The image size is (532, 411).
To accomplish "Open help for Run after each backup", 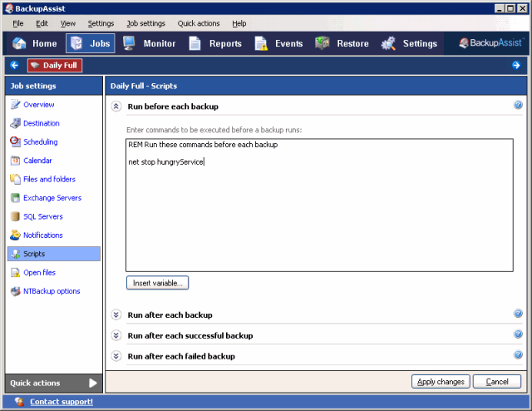I will 518,313.
